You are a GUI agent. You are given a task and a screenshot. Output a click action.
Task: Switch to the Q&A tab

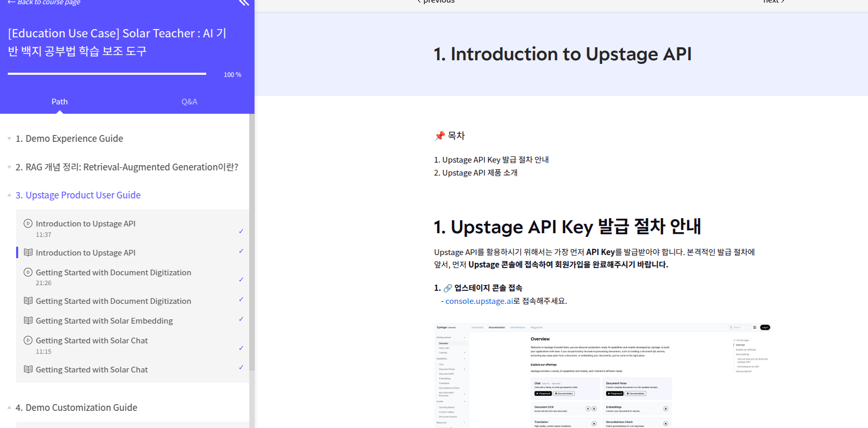click(x=189, y=102)
